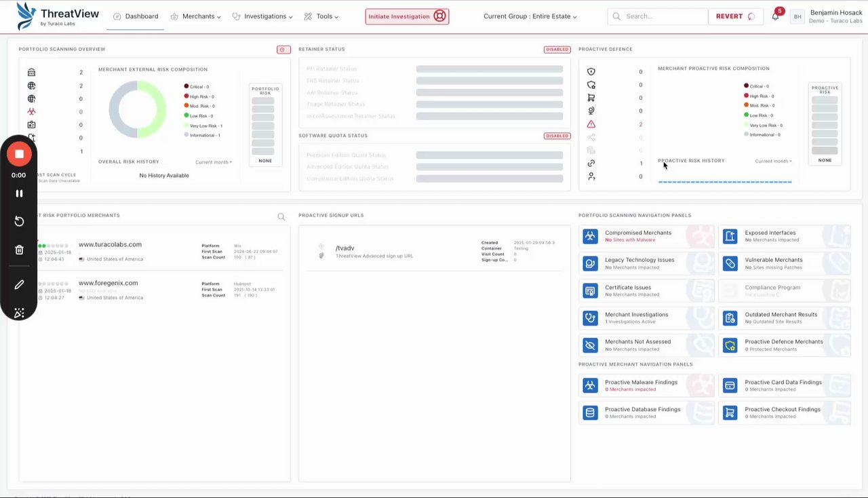
Task: Open the Current Group Entire Estate dropdown
Action: coord(530,16)
